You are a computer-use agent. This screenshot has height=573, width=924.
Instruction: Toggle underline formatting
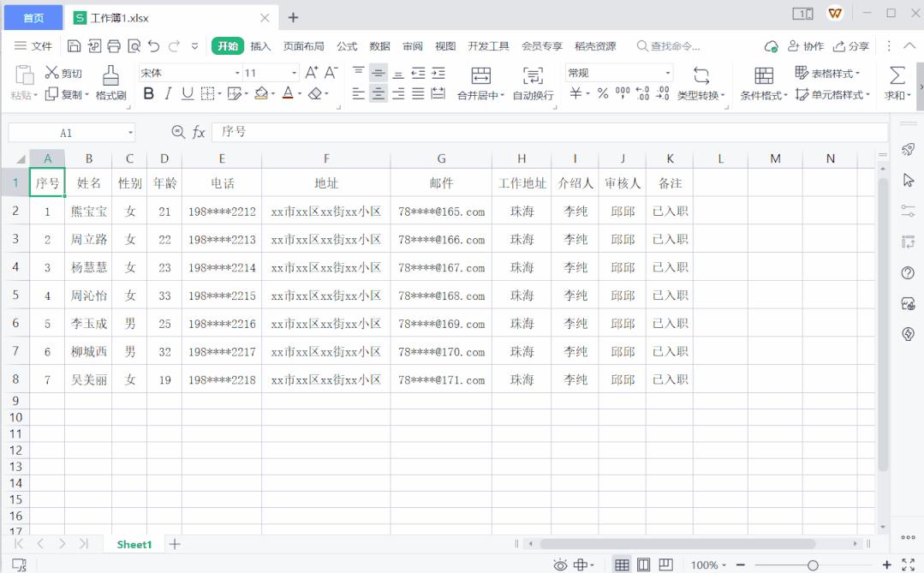188,93
